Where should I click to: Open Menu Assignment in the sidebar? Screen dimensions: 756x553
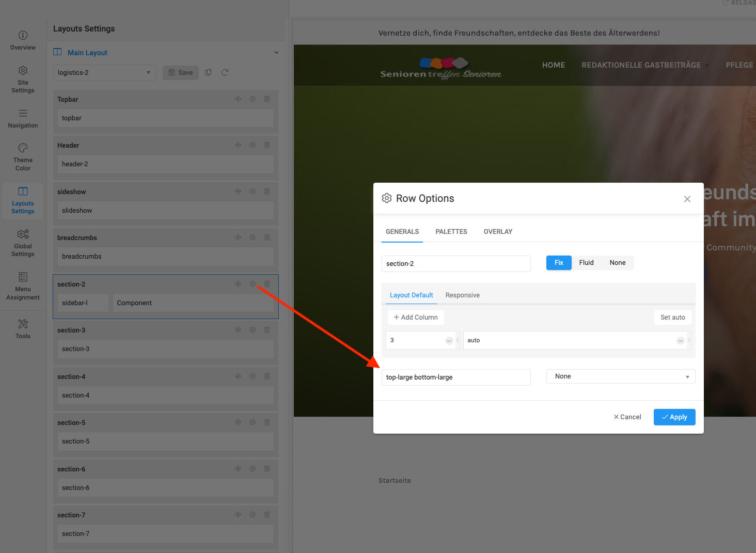(x=23, y=286)
